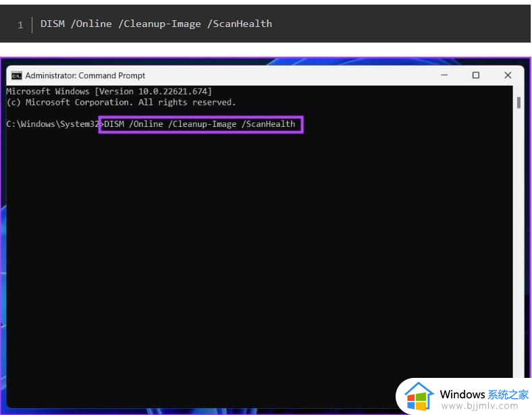This screenshot has width=532, height=415.
Task: Click the Command Prompt vertical scrollbar thumb
Action: click(x=518, y=103)
